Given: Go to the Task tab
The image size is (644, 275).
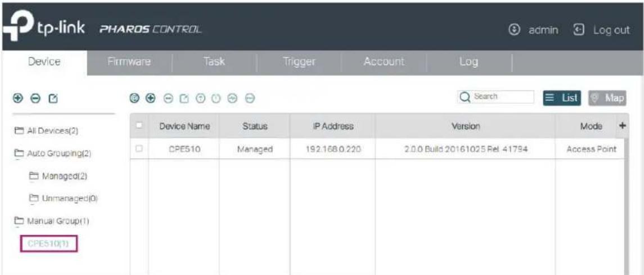Looking at the screenshot, I should [x=214, y=62].
